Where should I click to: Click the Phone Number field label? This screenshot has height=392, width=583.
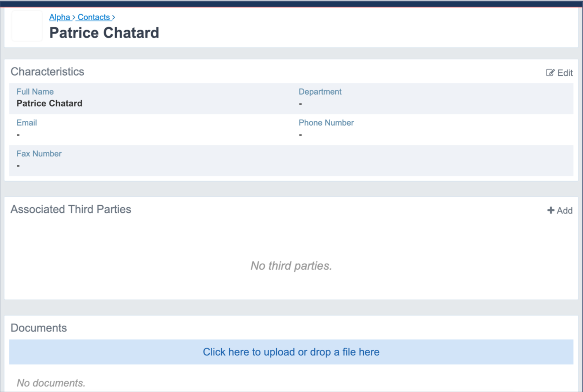coord(326,123)
